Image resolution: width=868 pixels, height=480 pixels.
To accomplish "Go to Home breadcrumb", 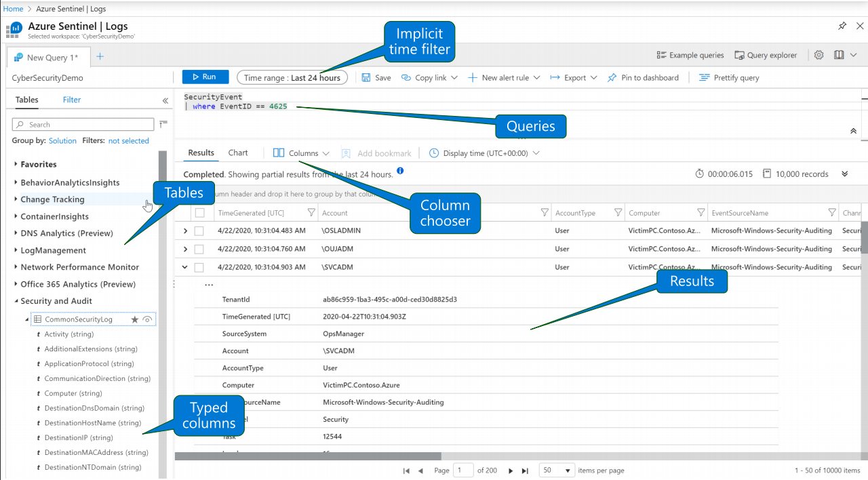I will 13,9.
